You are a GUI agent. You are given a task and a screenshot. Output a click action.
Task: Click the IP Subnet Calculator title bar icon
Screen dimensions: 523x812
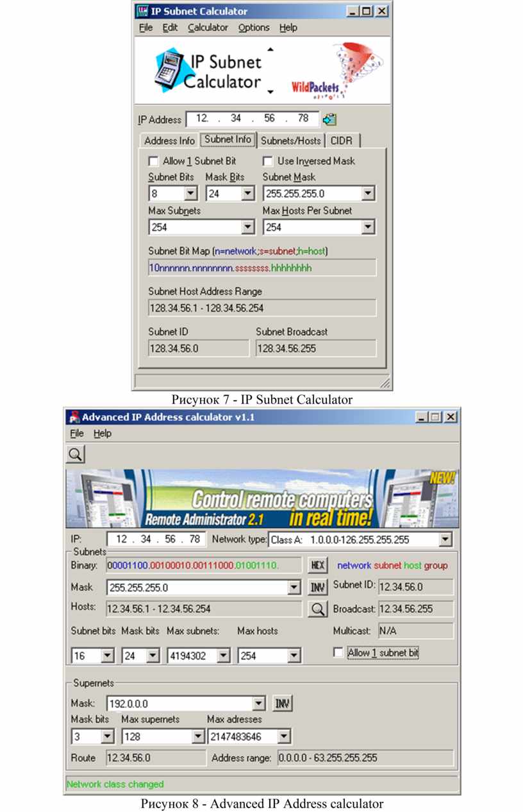point(142,11)
